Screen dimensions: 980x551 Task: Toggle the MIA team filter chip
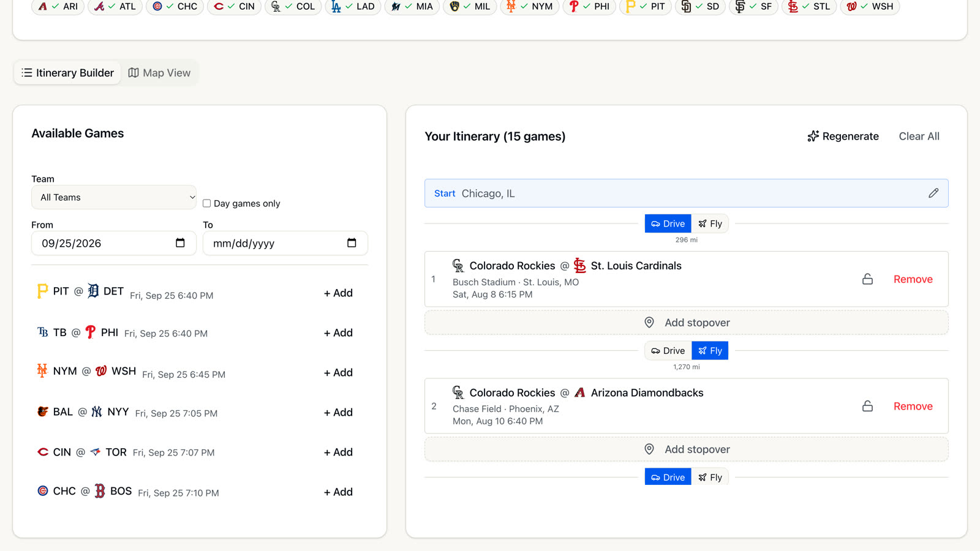(x=412, y=6)
